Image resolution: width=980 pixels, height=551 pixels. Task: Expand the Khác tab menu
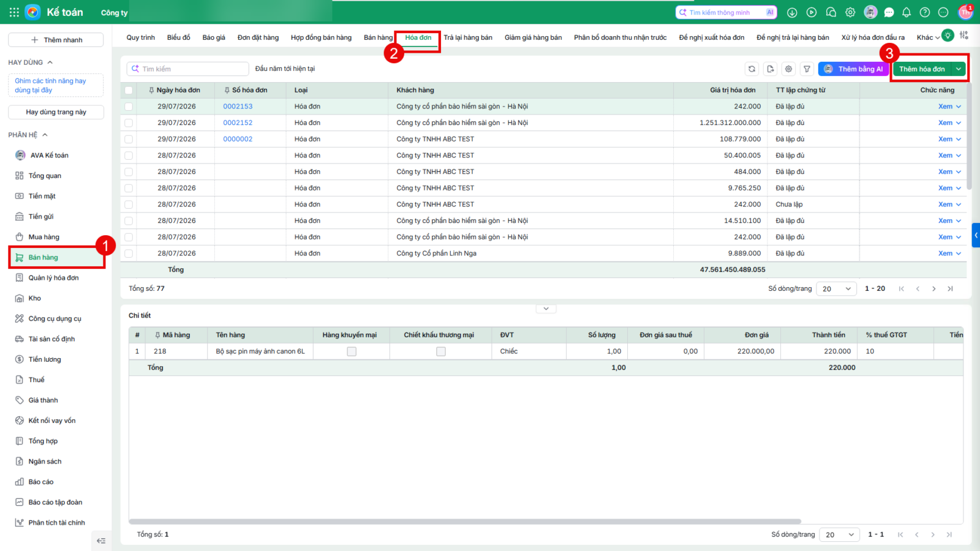coord(928,37)
